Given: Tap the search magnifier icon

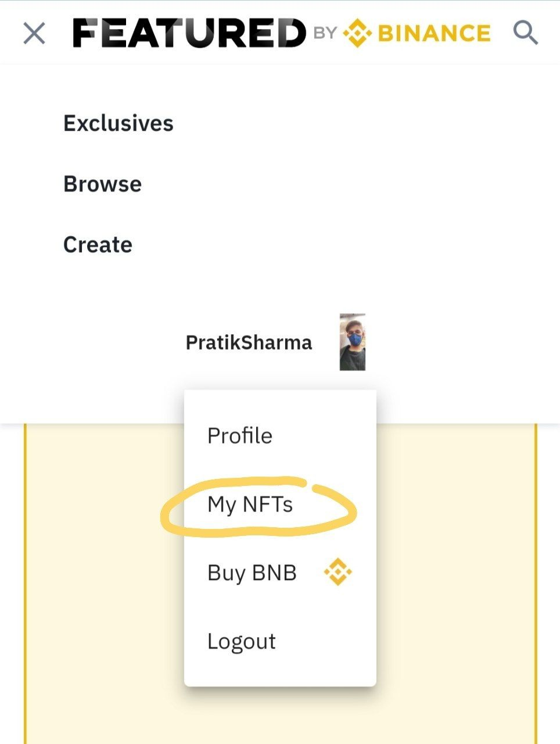Looking at the screenshot, I should point(525,33).
